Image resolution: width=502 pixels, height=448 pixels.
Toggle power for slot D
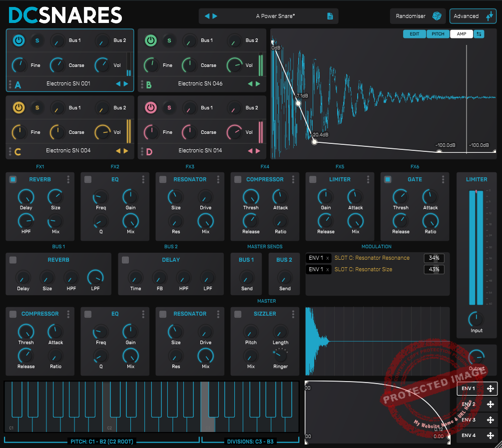pyautogui.click(x=151, y=107)
